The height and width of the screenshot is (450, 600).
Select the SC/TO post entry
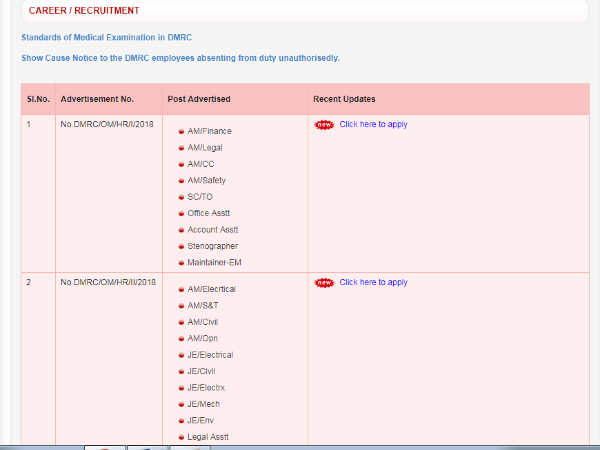tap(200, 197)
